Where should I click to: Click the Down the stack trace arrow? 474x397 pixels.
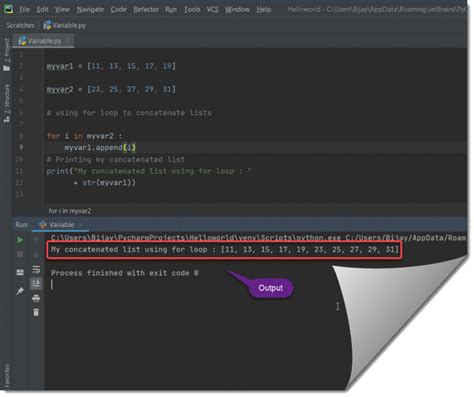coord(36,254)
